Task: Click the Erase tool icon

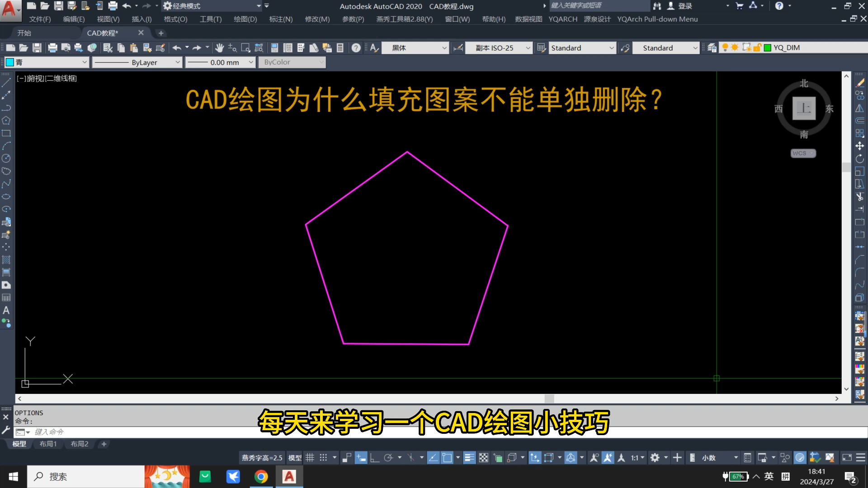Action: (859, 83)
